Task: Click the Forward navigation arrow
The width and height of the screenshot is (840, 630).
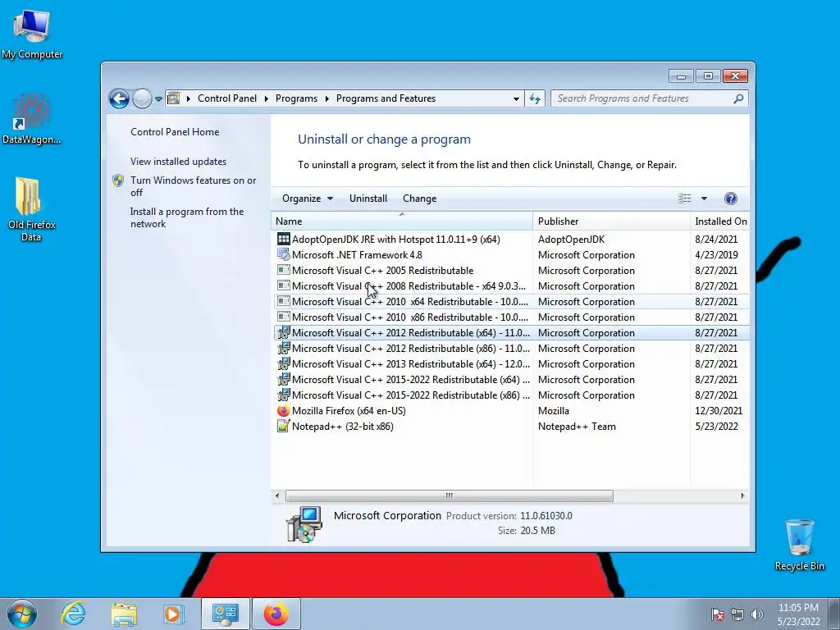Action: (x=142, y=98)
